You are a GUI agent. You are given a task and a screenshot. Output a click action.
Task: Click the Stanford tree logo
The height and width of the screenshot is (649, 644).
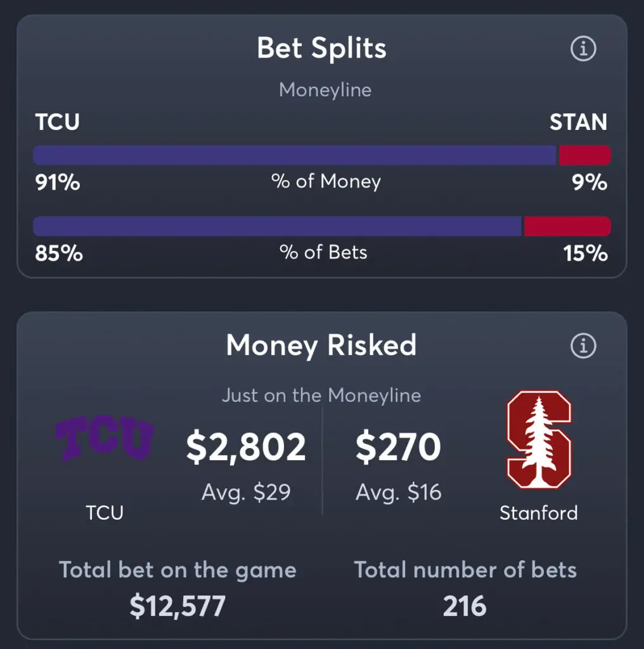point(539,439)
